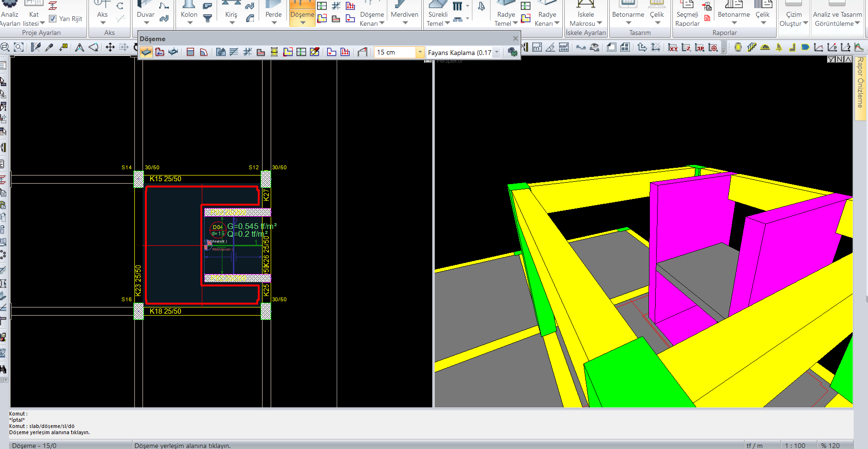Click the K15 25/50 beam label
Image resolution: width=868 pixels, height=449 pixels.
165,179
